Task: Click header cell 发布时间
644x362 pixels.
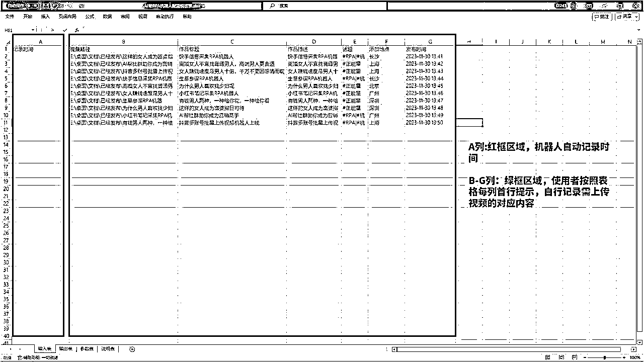Action: tap(430, 49)
